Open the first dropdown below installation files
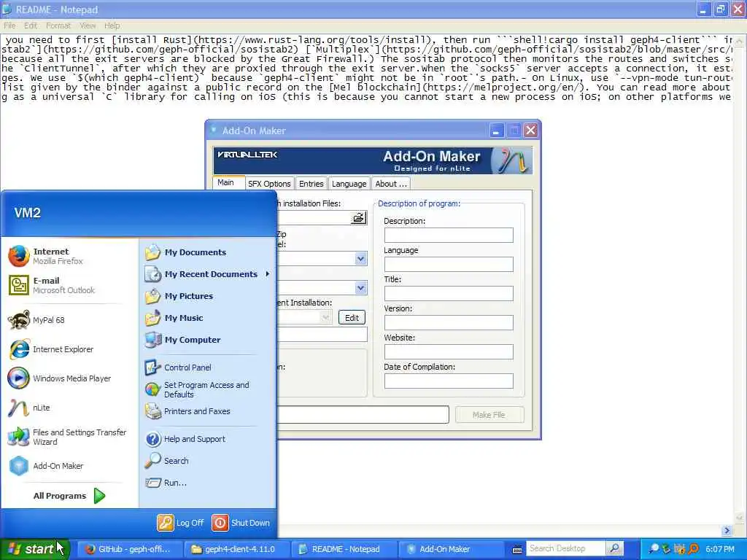 [360, 259]
